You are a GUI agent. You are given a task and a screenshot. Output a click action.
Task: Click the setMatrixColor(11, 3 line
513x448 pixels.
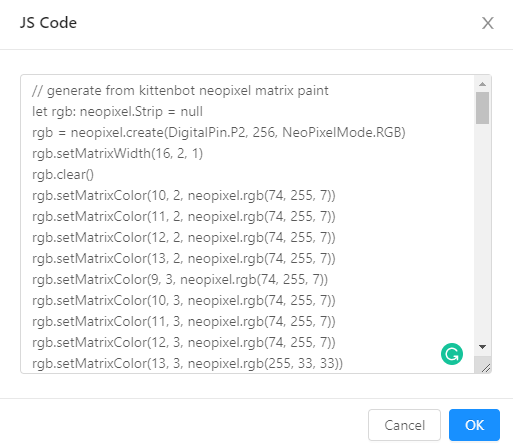tap(184, 322)
